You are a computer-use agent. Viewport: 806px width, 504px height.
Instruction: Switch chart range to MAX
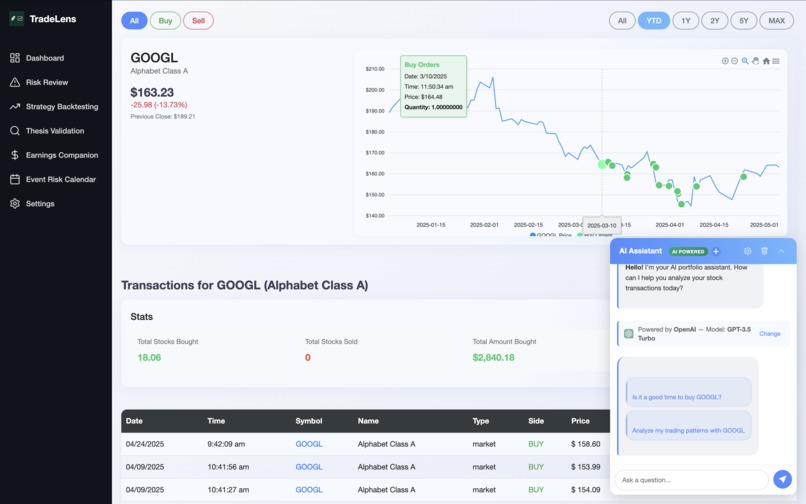[777, 21]
